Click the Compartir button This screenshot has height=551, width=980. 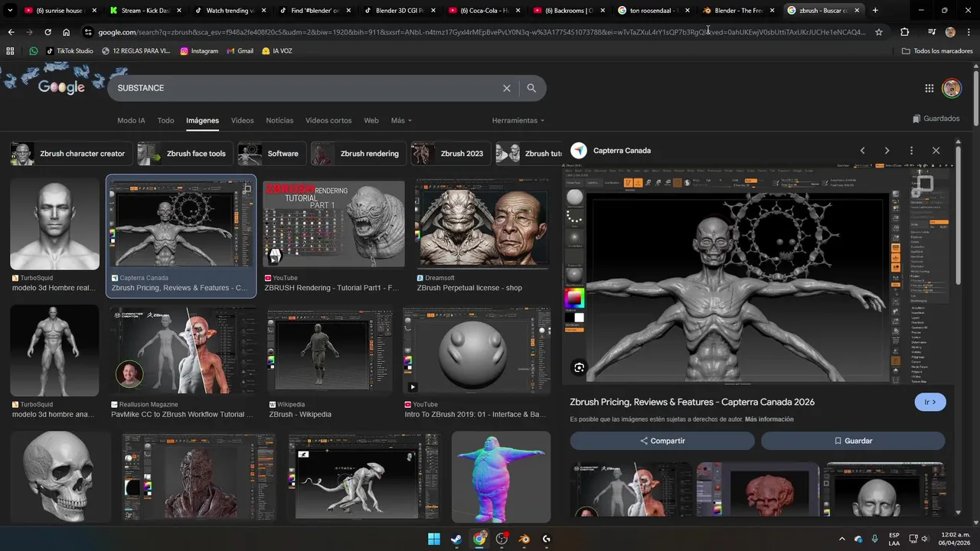click(x=662, y=441)
